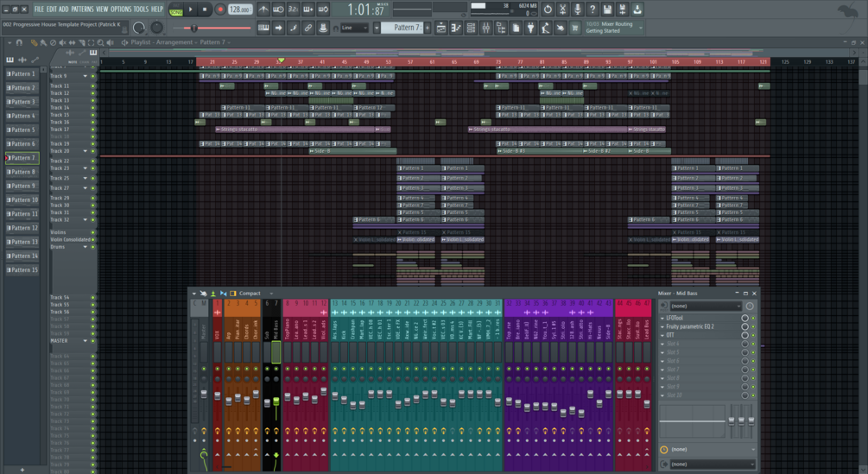Click the tempo field showing 128.000

click(x=240, y=9)
